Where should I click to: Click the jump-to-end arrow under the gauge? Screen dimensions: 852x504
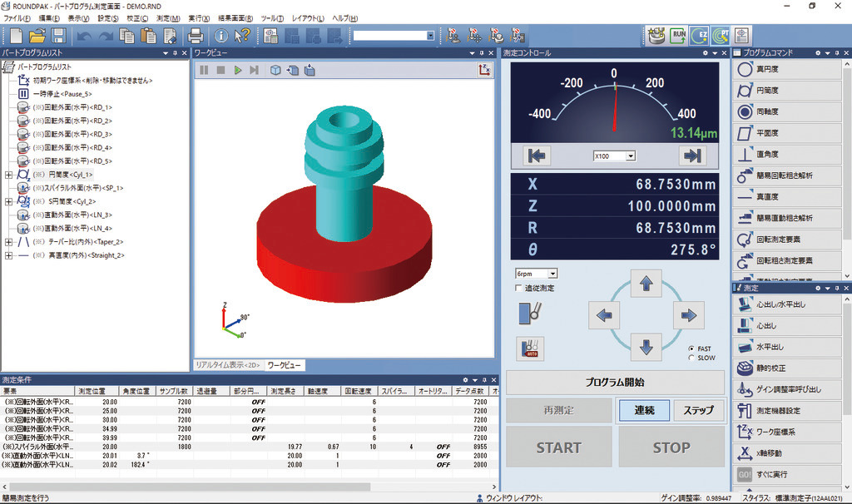692,156
